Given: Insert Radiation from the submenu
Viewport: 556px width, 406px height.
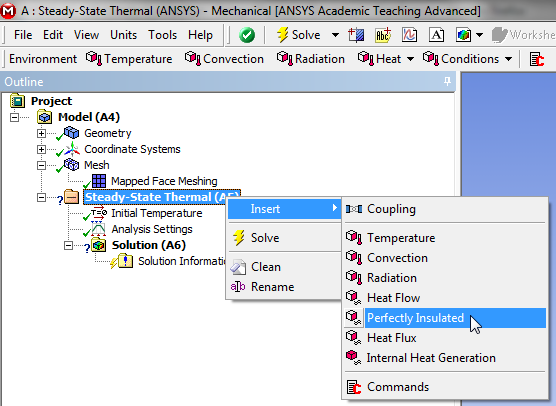Looking at the screenshot, I should [x=445, y=278].
